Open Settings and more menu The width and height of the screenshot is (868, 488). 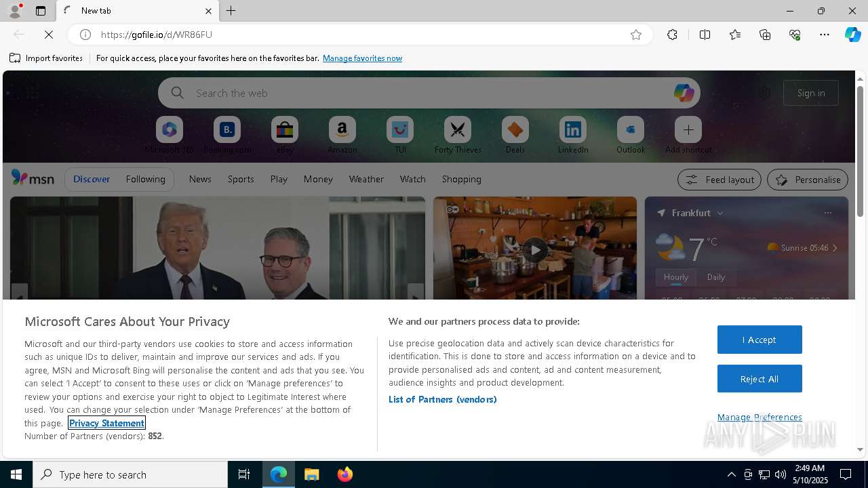[x=825, y=35]
